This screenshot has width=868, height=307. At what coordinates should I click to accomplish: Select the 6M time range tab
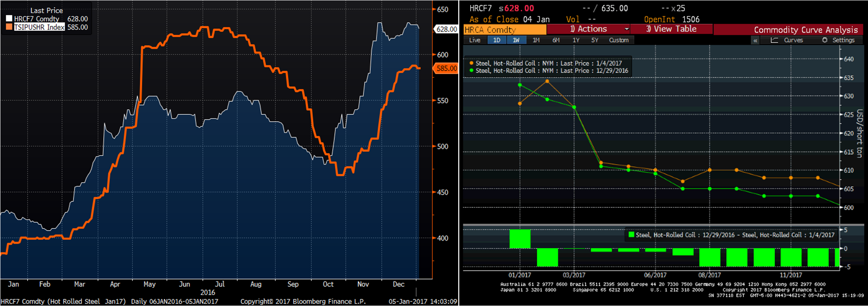556,40
